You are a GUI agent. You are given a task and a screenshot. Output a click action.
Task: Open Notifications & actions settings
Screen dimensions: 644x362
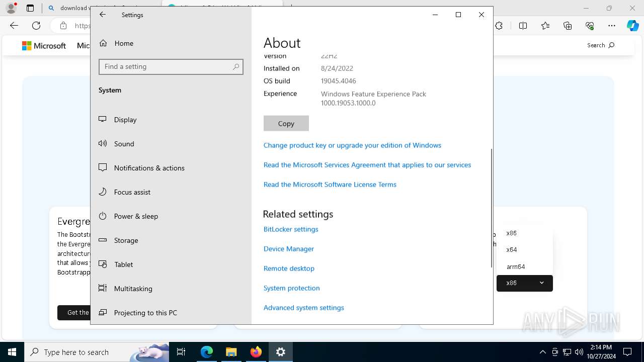(171, 168)
